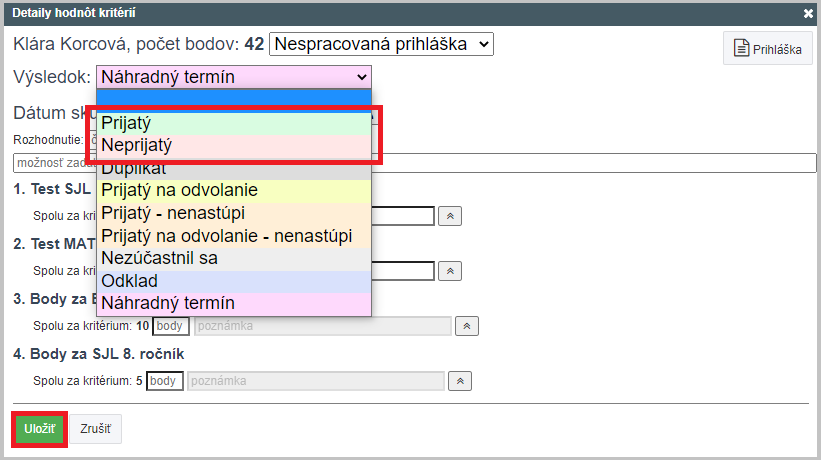Open the Prihláška document button
This screenshot has width=821, height=460.
click(768, 48)
